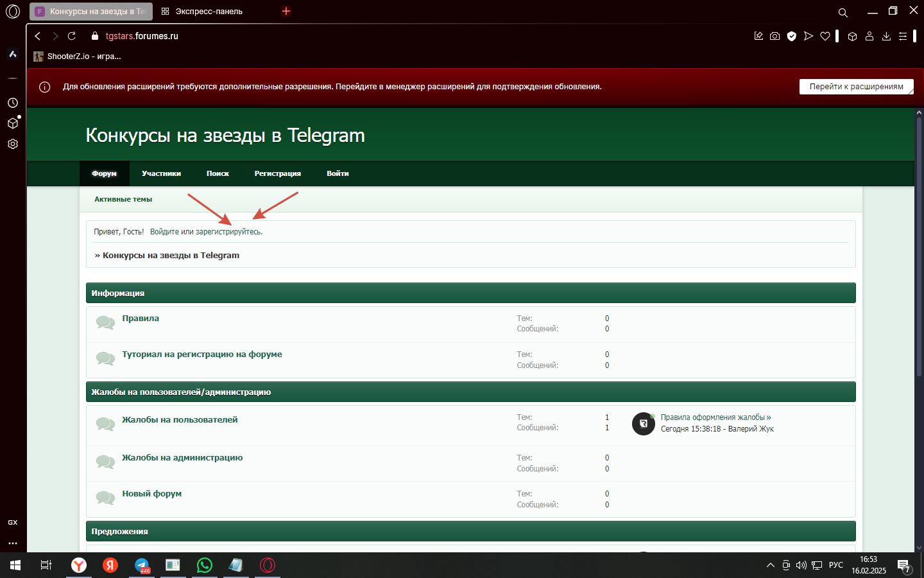The width and height of the screenshot is (924, 578).
Task: Open the ad blocker shield icon
Action: coord(792,36)
